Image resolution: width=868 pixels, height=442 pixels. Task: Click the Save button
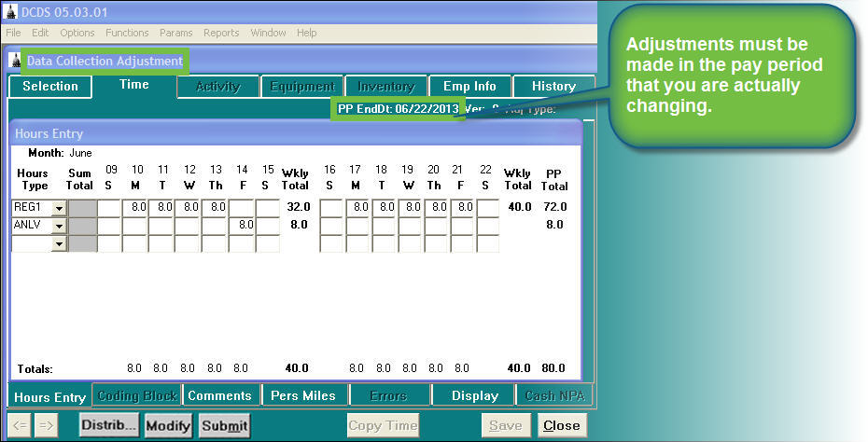(x=506, y=425)
